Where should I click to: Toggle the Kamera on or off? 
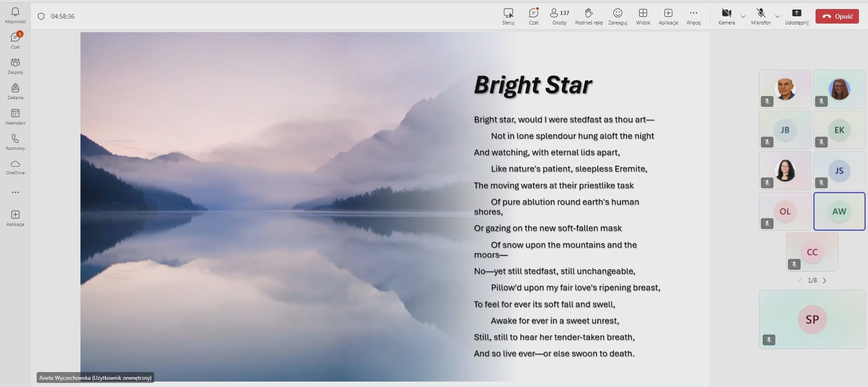[x=726, y=16]
